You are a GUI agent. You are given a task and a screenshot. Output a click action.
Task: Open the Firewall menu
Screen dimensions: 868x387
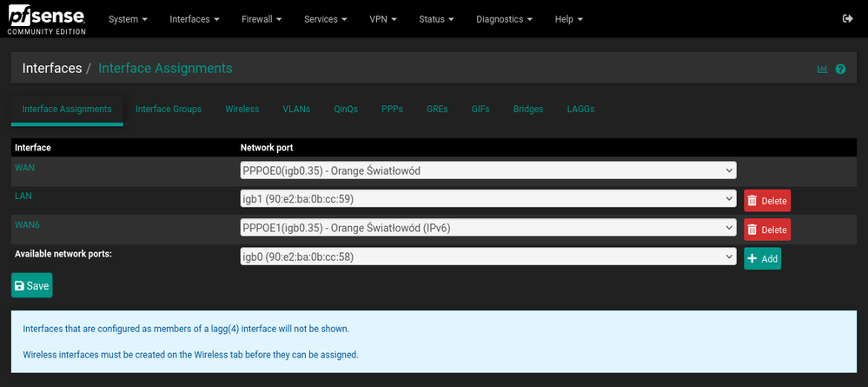(262, 18)
